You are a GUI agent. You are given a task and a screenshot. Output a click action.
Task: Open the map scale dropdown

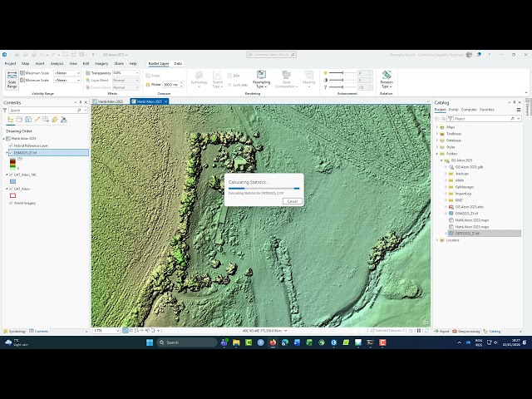(x=117, y=331)
